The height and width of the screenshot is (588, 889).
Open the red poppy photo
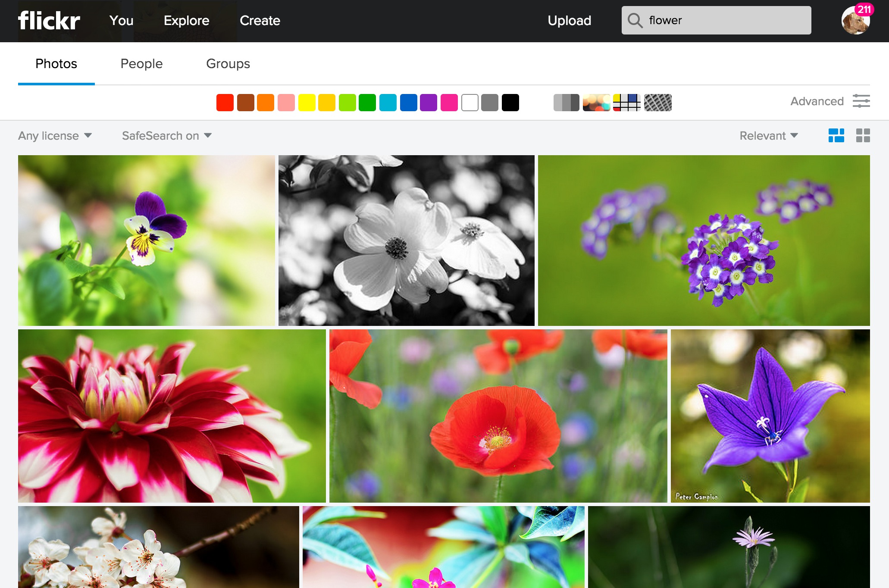coord(498,416)
